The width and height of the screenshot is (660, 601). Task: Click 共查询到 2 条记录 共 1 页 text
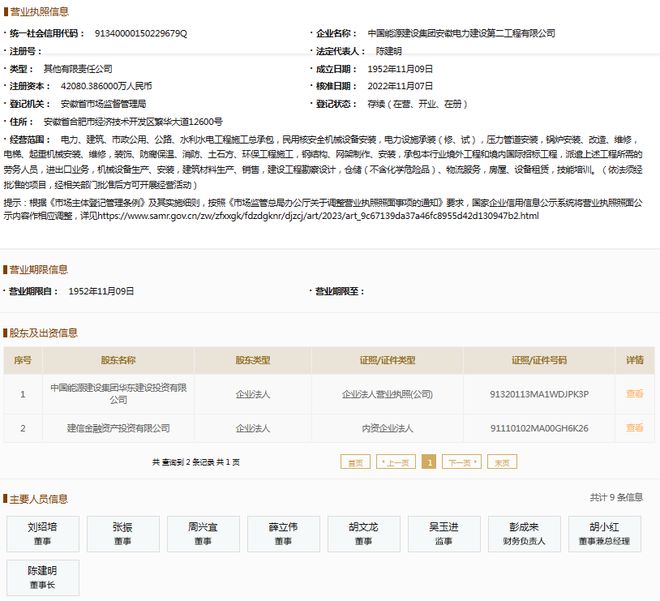pyautogui.click(x=196, y=462)
